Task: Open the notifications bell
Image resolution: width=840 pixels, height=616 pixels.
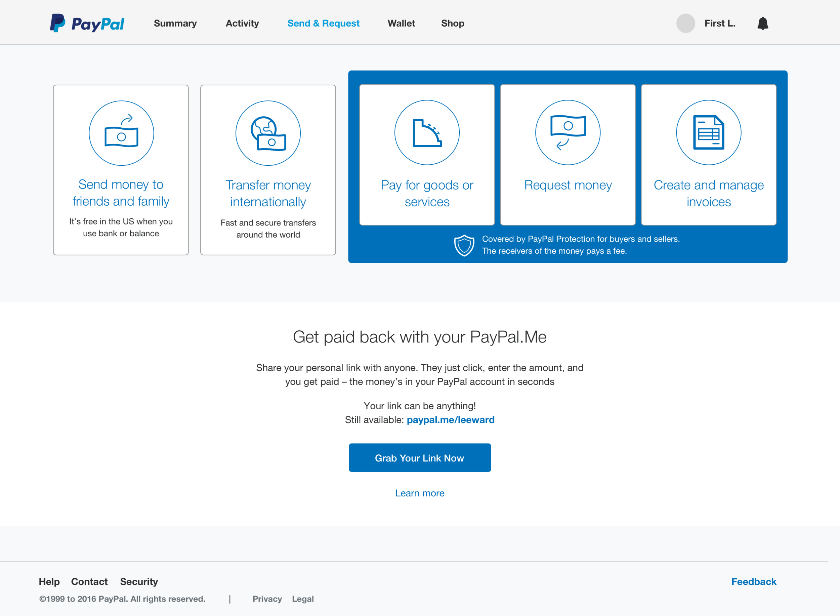Action: [763, 23]
